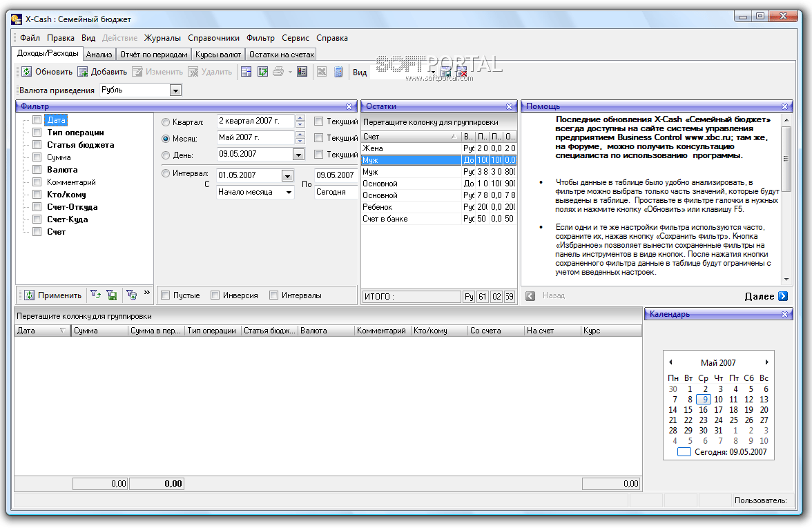Viewport: 812px width, 528px height.
Task: Close the Календарь panel
Action: [784, 315]
